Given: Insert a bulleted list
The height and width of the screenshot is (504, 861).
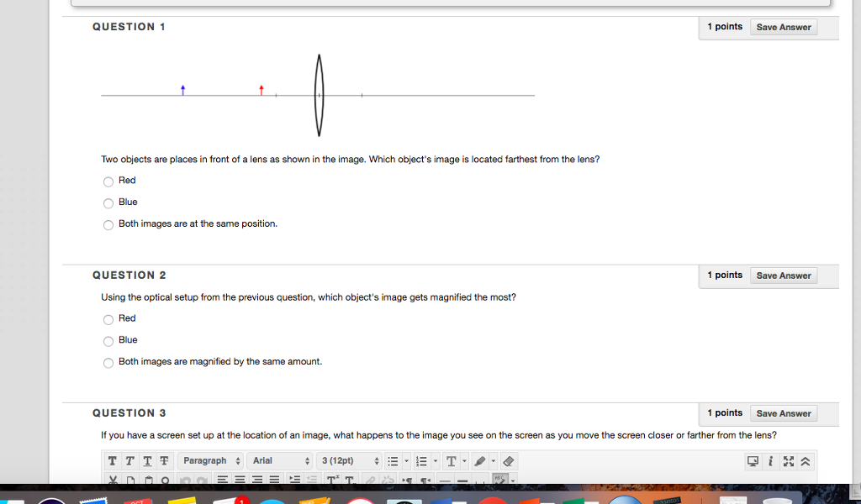Looking at the screenshot, I should click(393, 460).
